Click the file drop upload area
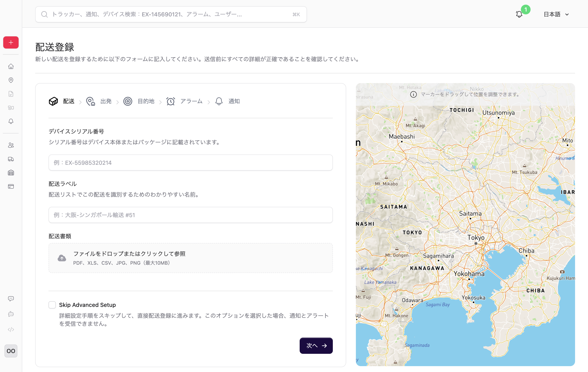This screenshot has width=588, height=372. [x=190, y=258]
